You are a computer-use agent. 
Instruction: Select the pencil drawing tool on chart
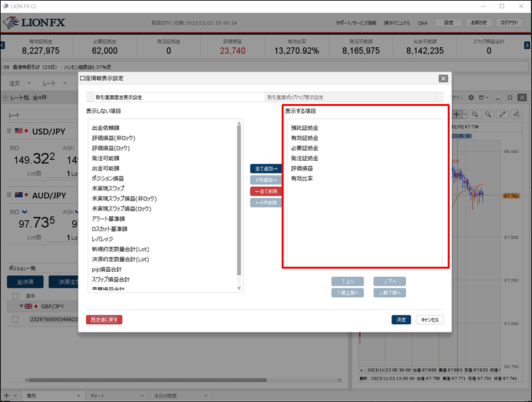coord(502,114)
